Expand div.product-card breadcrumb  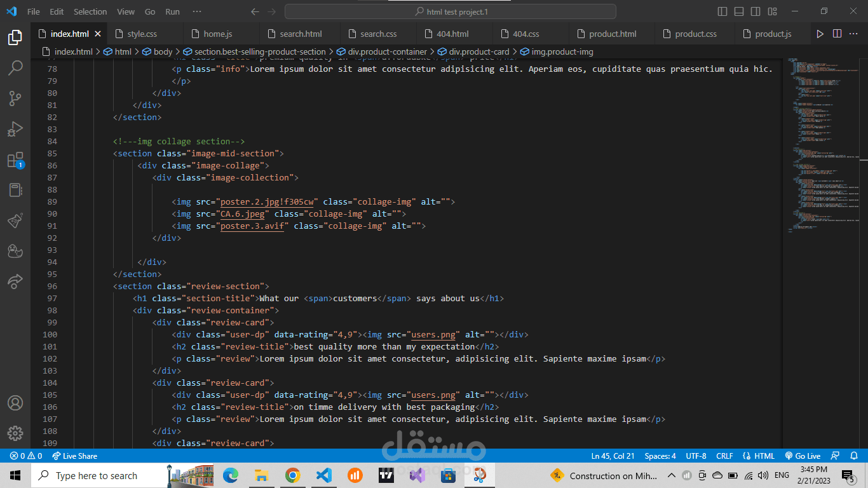[x=473, y=51]
